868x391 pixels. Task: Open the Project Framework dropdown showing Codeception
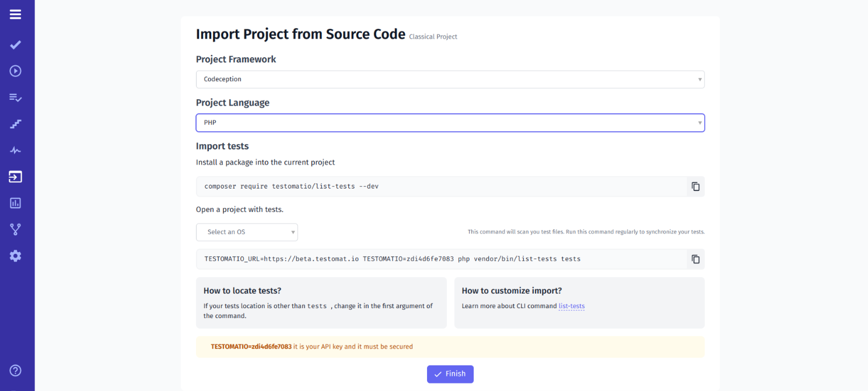(x=450, y=79)
